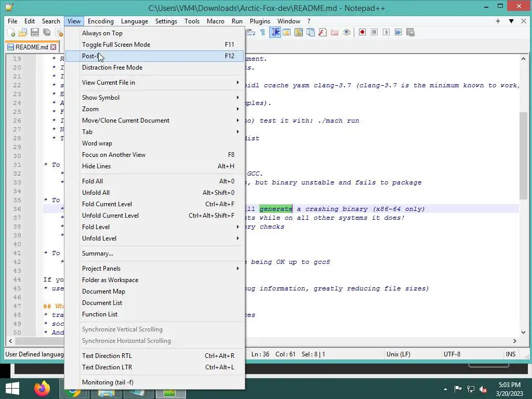Click the Save All toolbar icon

(46, 32)
